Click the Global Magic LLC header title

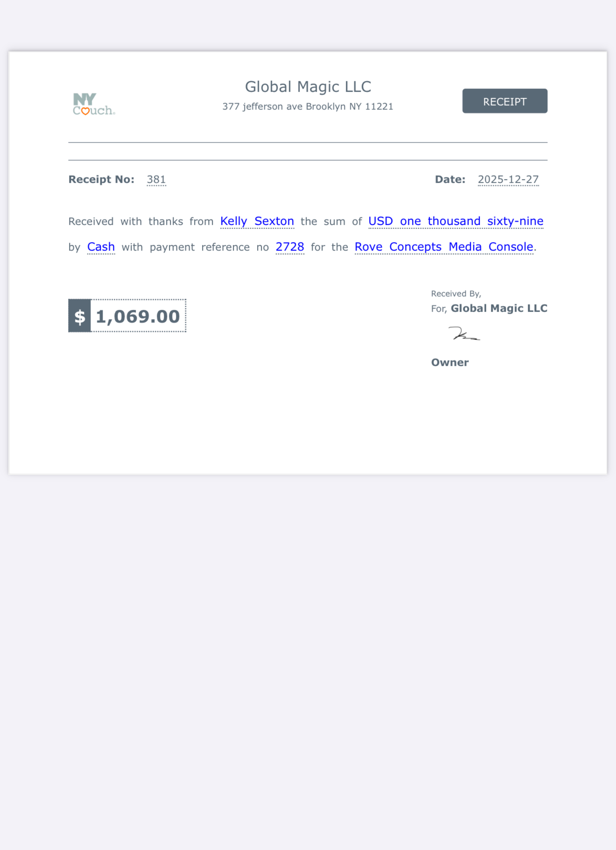(x=308, y=87)
